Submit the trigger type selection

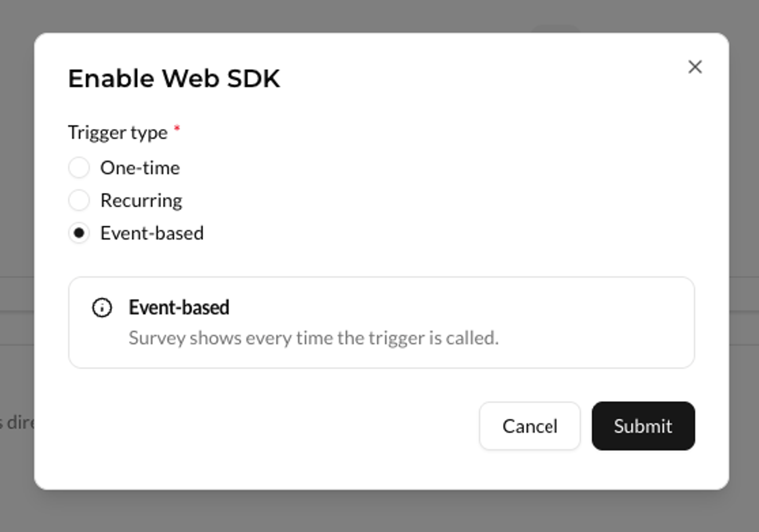click(643, 426)
